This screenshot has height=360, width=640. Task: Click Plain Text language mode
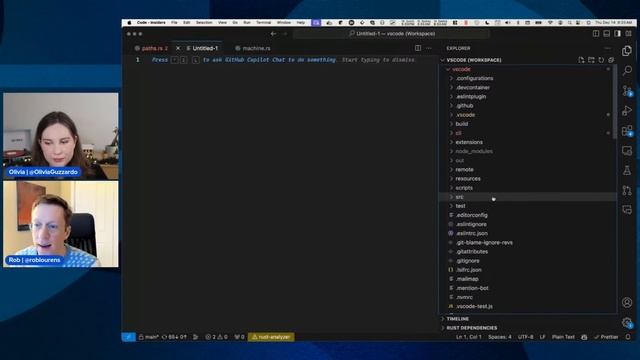tap(563, 337)
